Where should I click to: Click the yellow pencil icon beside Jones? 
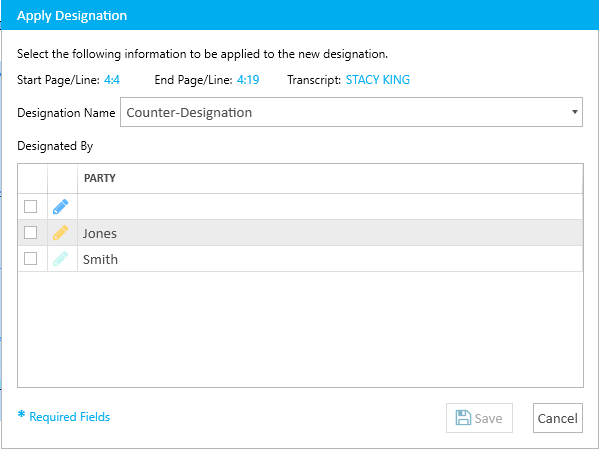tap(61, 233)
